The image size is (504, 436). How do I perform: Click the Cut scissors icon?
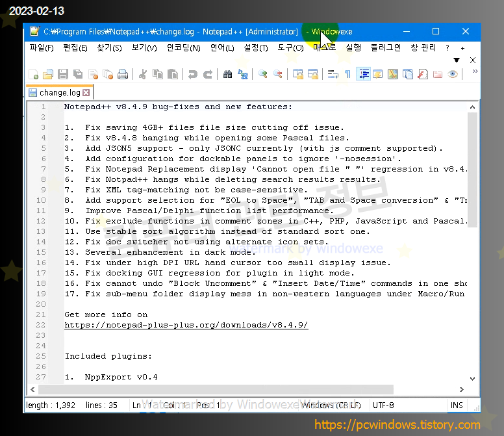[143, 74]
